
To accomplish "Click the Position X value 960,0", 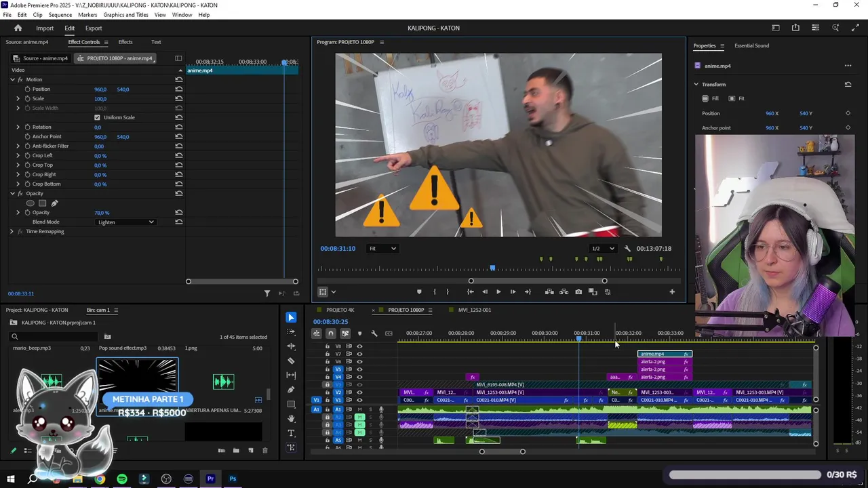I will (100, 89).
